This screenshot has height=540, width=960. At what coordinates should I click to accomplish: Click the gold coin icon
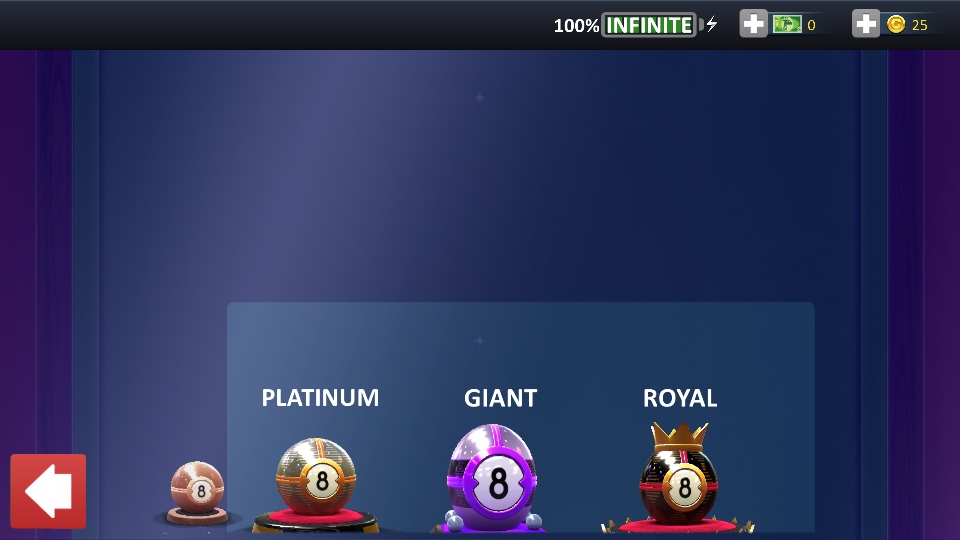[x=896, y=24]
